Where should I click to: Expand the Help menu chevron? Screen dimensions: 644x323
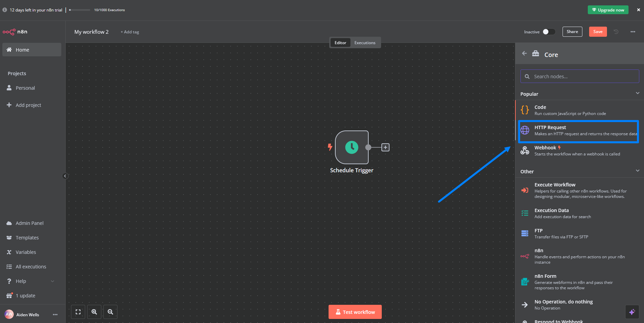(53, 281)
